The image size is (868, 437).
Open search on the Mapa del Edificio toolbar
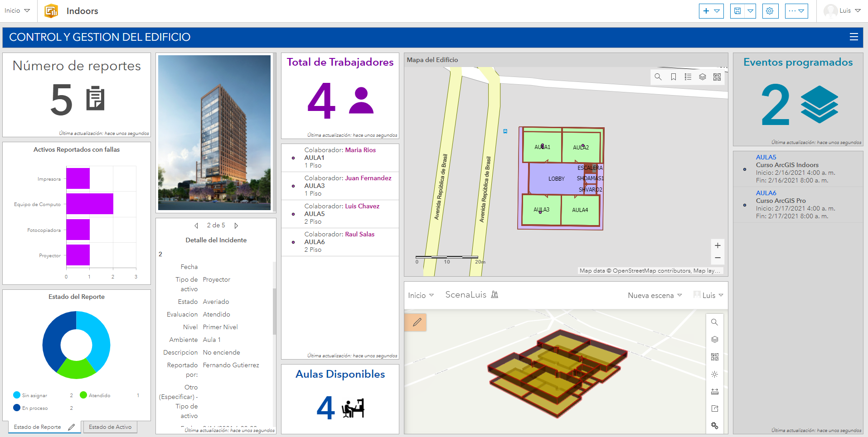coord(658,77)
